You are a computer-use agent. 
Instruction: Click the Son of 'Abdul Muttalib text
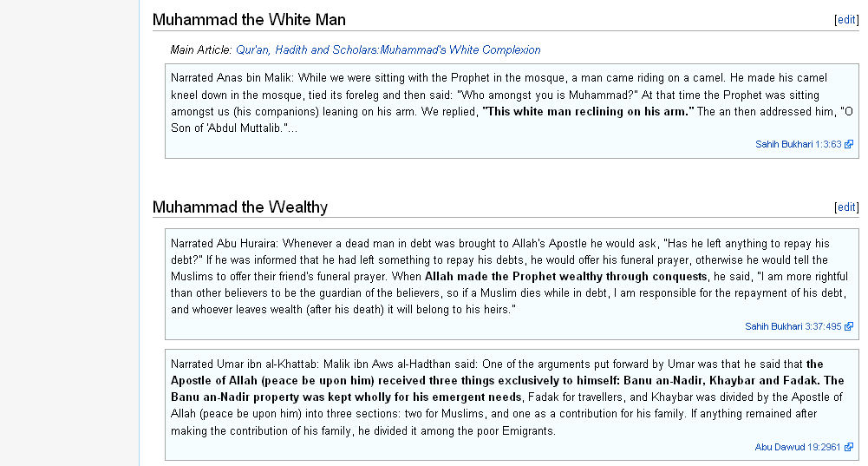point(233,128)
